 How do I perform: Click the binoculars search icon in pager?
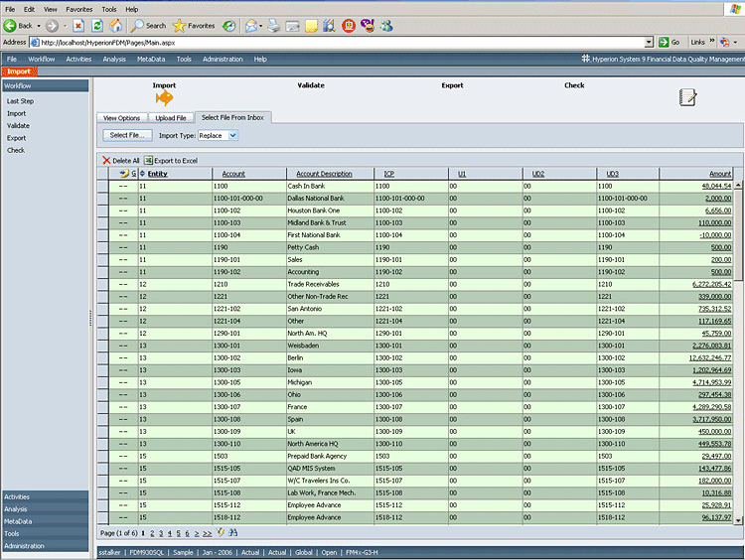pyautogui.click(x=232, y=532)
